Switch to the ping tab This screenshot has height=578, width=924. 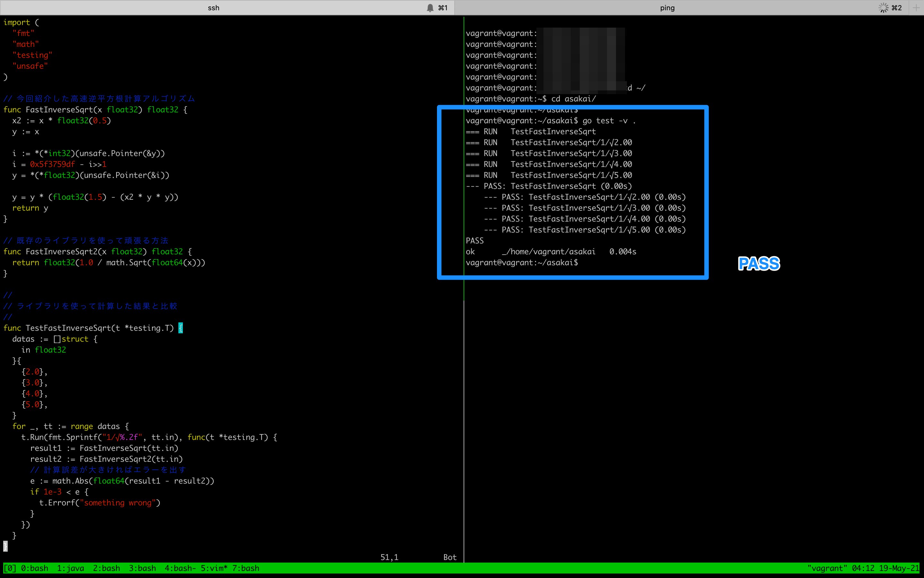point(667,8)
